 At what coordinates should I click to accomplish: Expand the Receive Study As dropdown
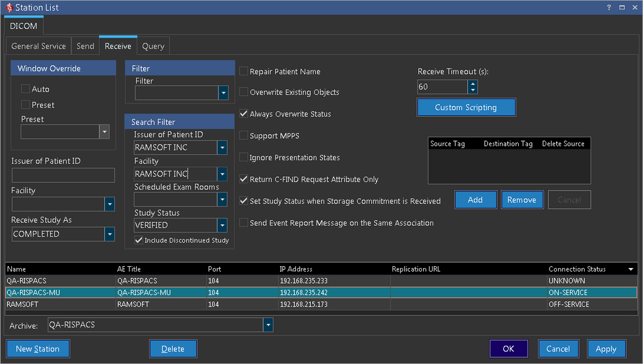pyautogui.click(x=110, y=234)
